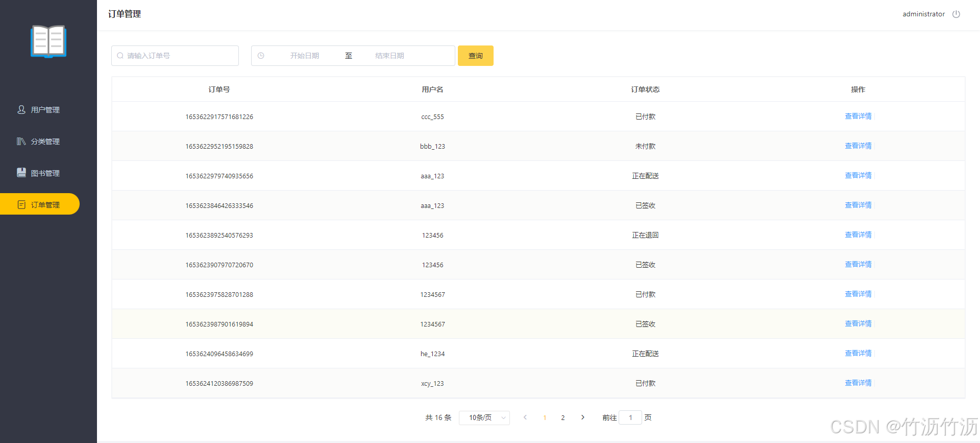Click the 正在退回 status cell
The height and width of the screenshot is (443, 980).
pos(645,235)
